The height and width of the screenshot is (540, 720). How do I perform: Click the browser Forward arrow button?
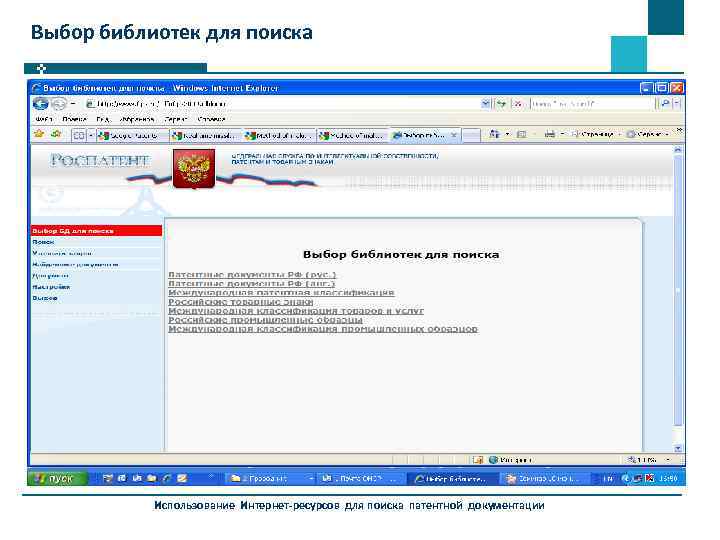point(58,104)
